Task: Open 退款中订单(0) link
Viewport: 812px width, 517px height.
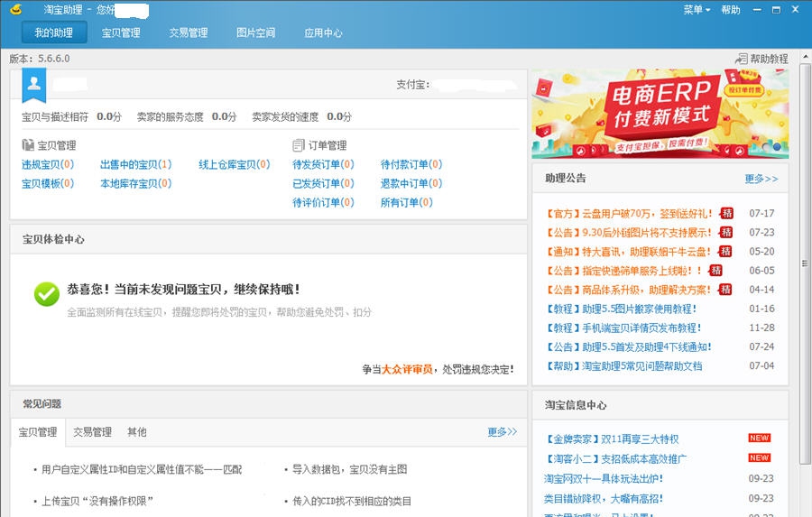Action: 411,183
